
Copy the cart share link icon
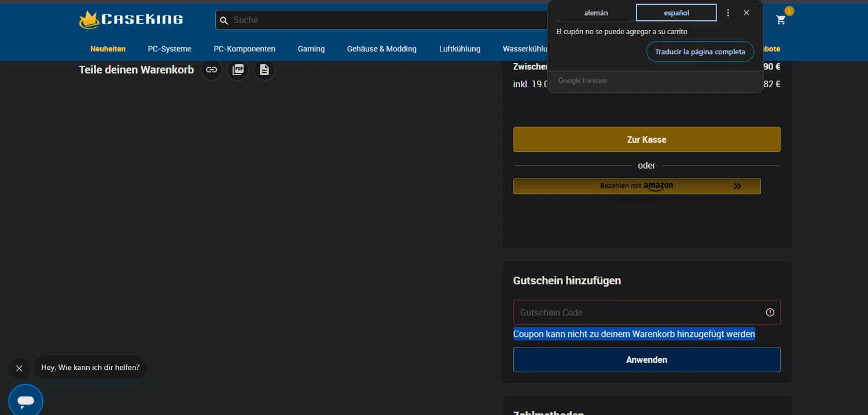tap(212, 70)
